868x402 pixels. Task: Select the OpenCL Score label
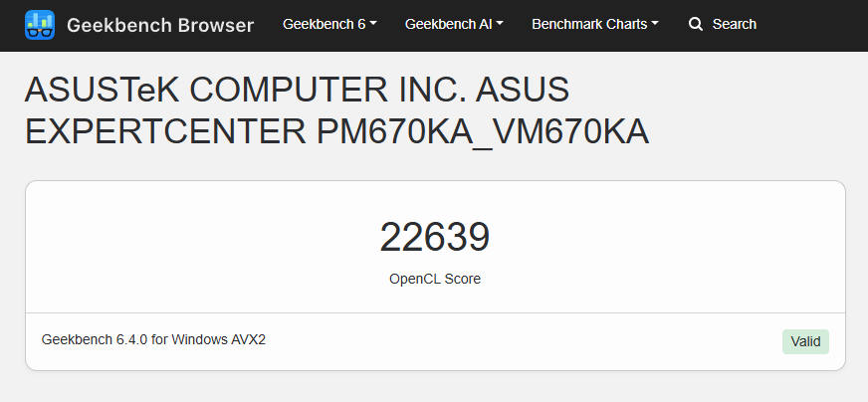click(x=435, y=280)
